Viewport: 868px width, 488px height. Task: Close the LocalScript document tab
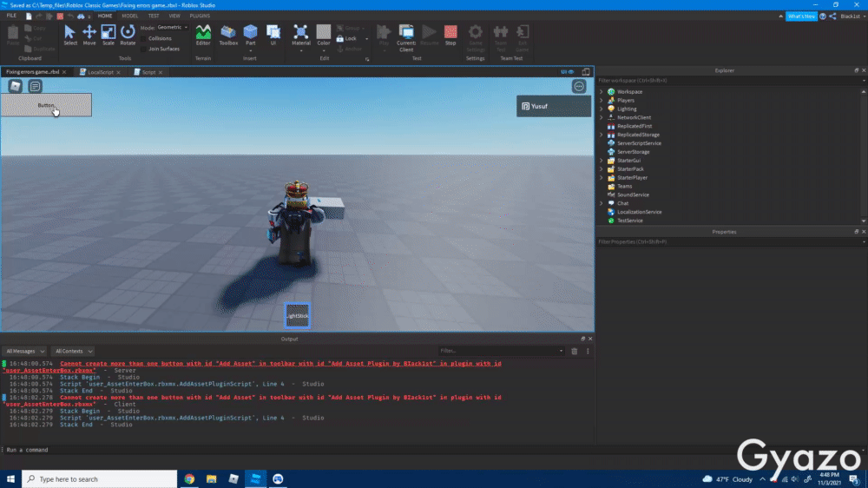pyautogui.click(x=118, y=73)
